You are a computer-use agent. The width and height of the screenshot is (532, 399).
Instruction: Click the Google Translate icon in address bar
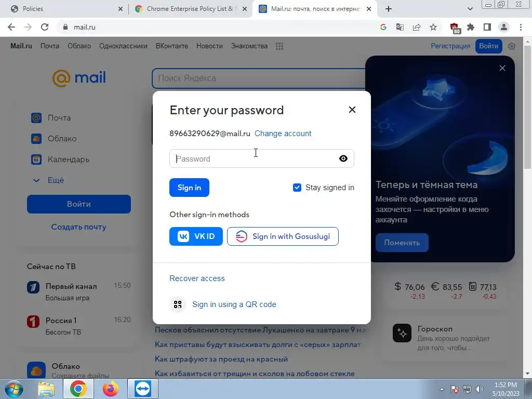click(x=400, y=27)
